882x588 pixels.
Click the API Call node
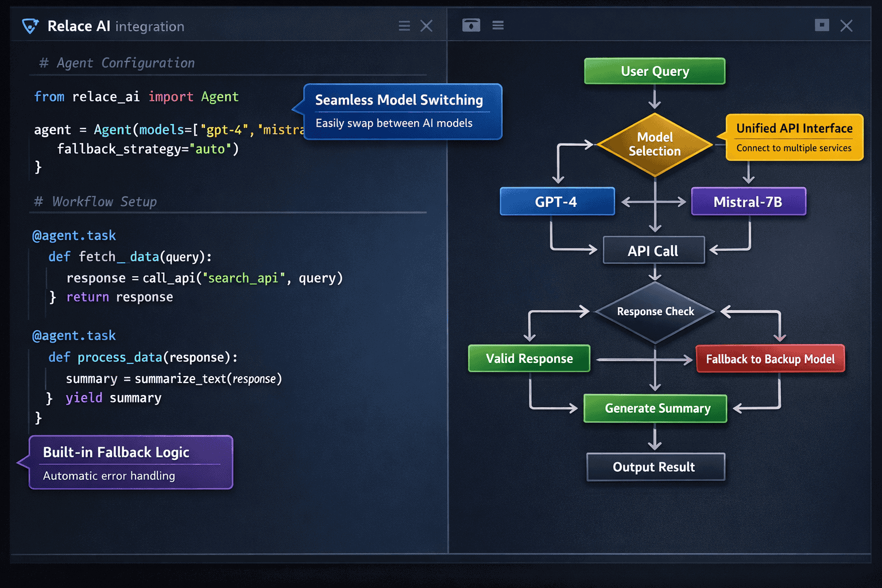click(654, 250)
